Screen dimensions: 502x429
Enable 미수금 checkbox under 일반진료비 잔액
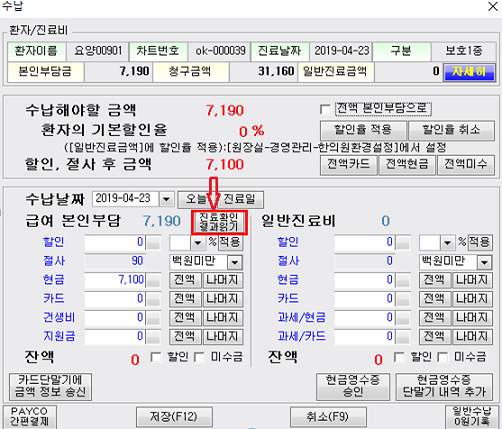pyautogui.click(x=443, y=357)
